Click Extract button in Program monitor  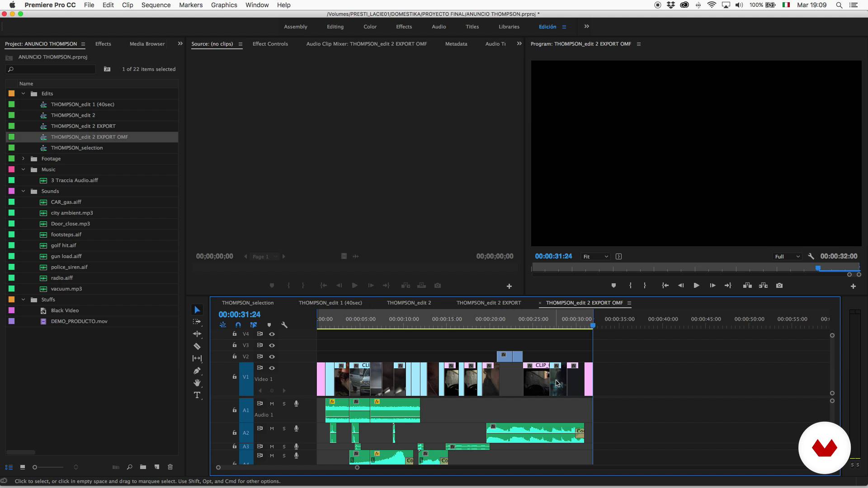coord(763,286)
